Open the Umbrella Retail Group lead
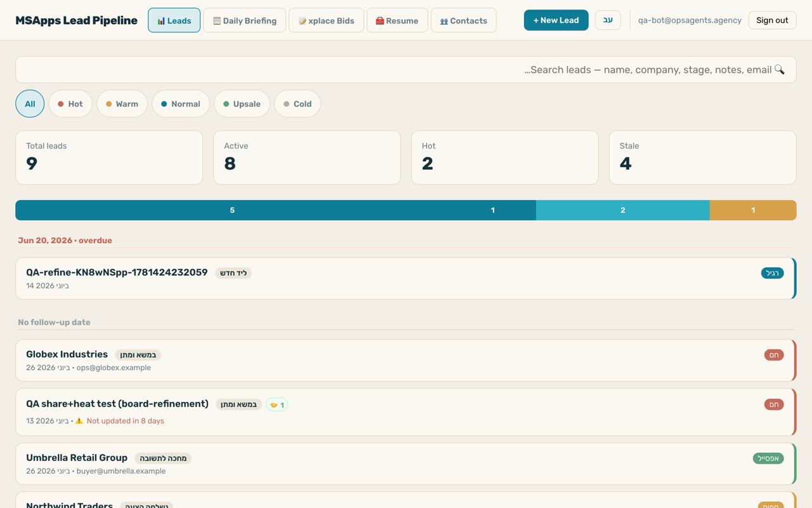The height and width of the screenshot is (508, 812). point(406,464)
